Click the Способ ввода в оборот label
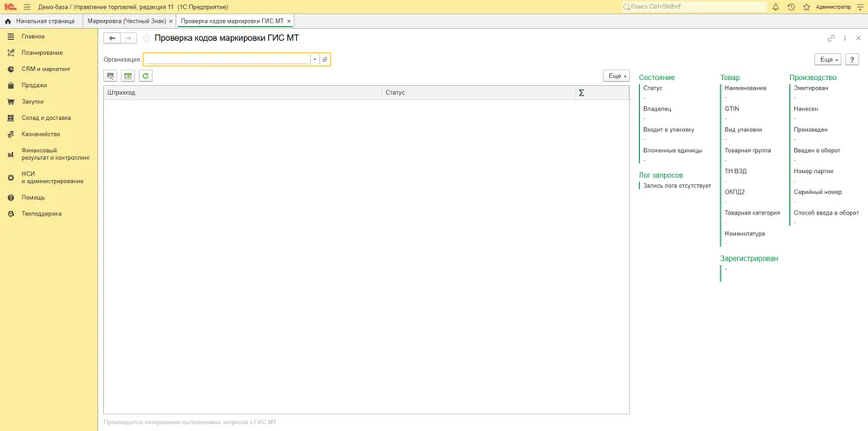 826,213
